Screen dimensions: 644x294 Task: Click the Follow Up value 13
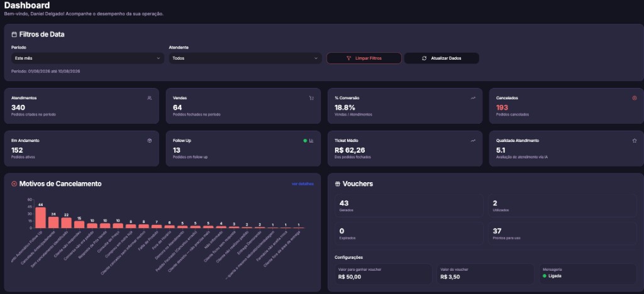click(x=177, y=150)
